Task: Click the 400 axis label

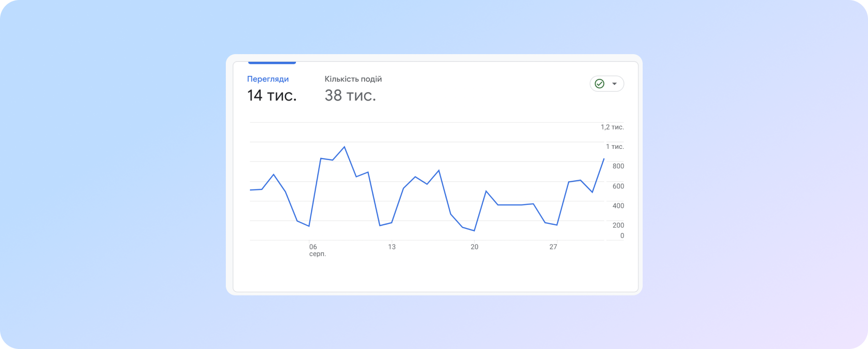Action: click(x=618, y=206)
